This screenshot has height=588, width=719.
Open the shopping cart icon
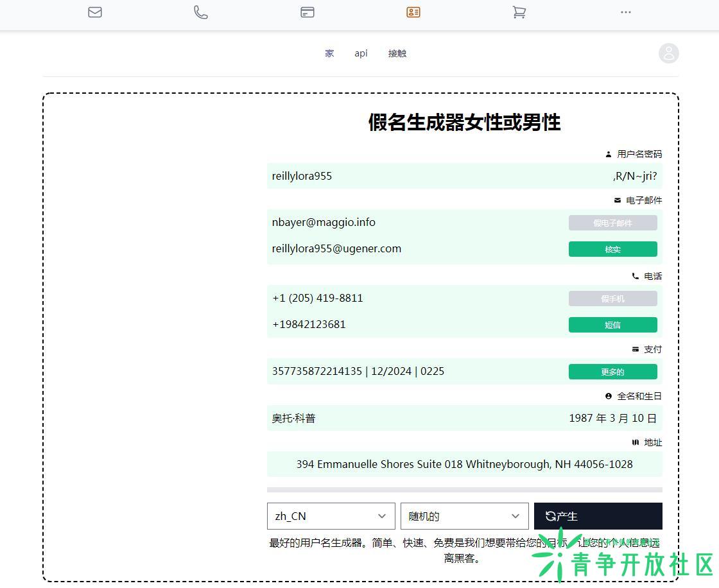tap(519, 12)
